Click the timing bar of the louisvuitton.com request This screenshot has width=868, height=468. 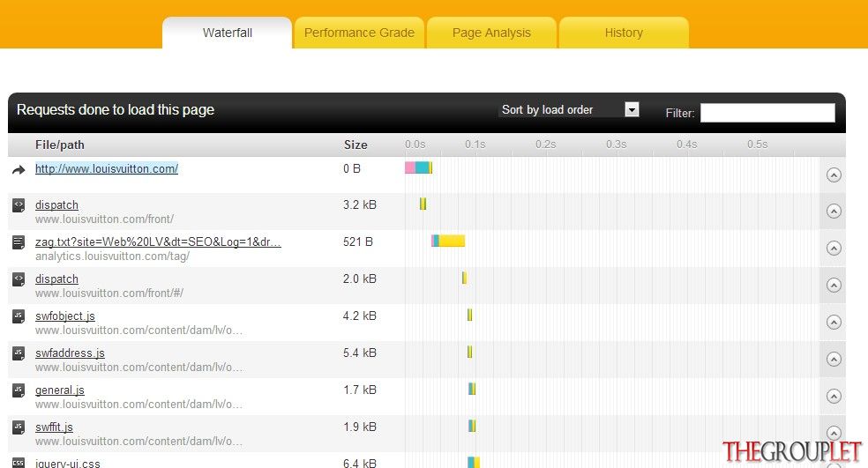click(418, 167)
